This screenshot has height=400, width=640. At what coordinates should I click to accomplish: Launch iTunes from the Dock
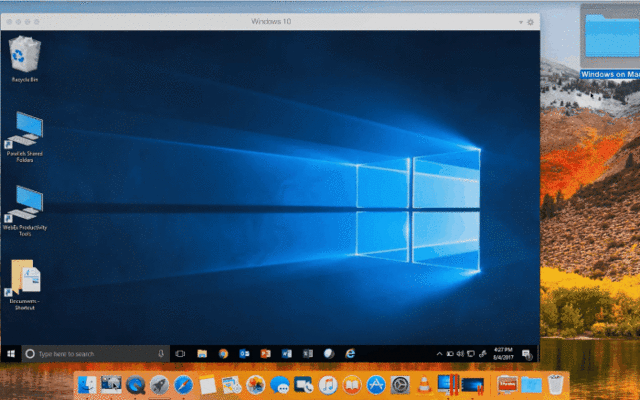(328, 385)
